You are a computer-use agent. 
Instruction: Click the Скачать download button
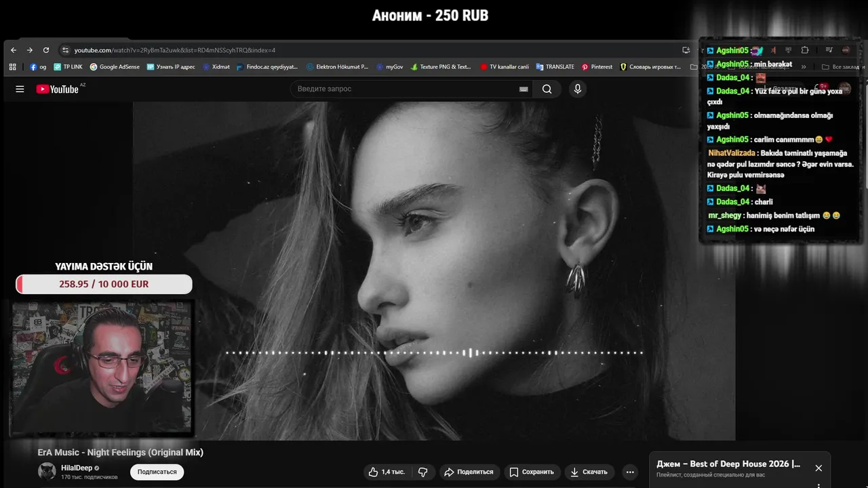click(589, 472)
